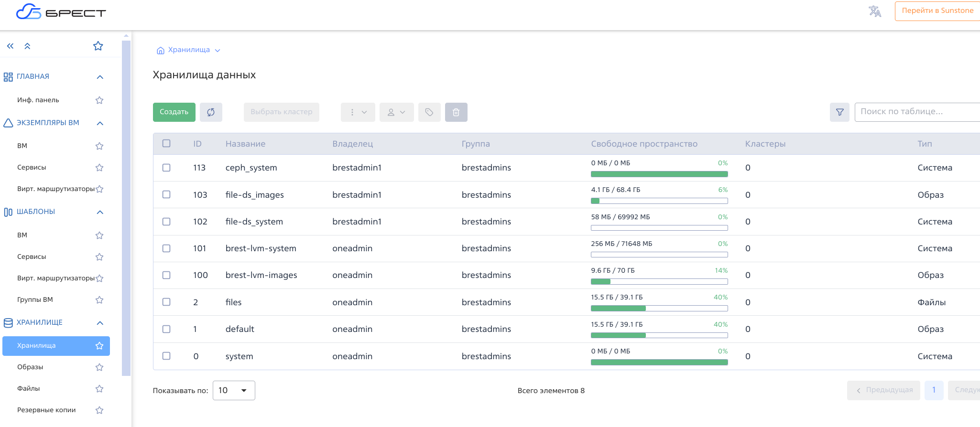Open the owner user dropdown button
The height and width of the screenshot is (427, 980).
[396, 112]
